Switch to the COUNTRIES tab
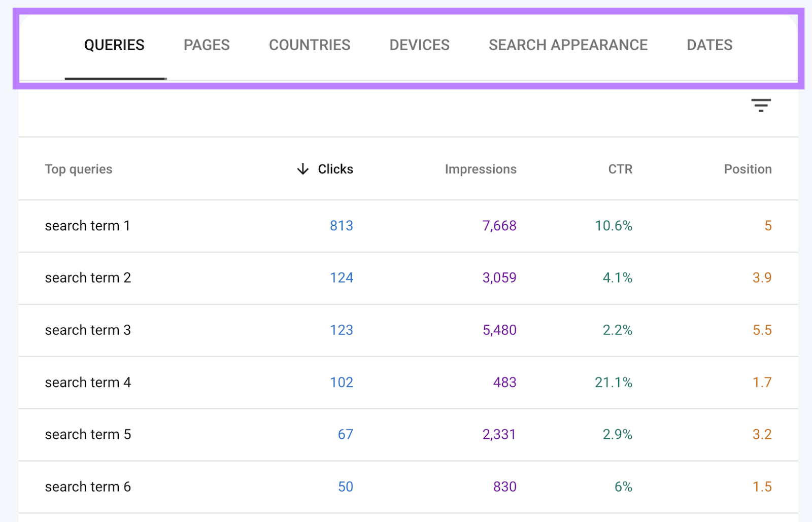 pyautogui.click(x=310, y=45)
